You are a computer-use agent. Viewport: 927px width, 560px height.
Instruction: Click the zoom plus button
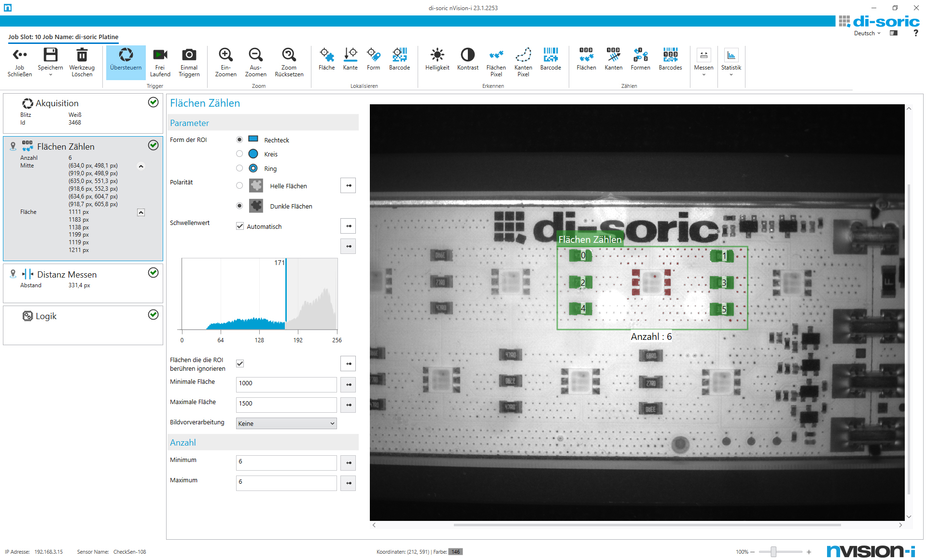[809, 552]
